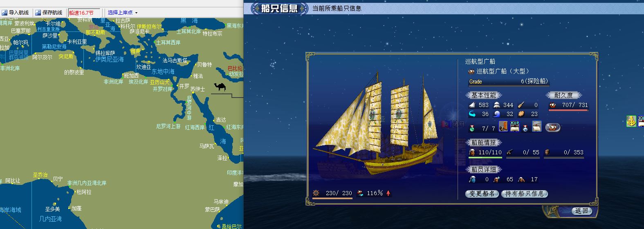Click the yellow anchor icon at the right edge

coord(631,121)
